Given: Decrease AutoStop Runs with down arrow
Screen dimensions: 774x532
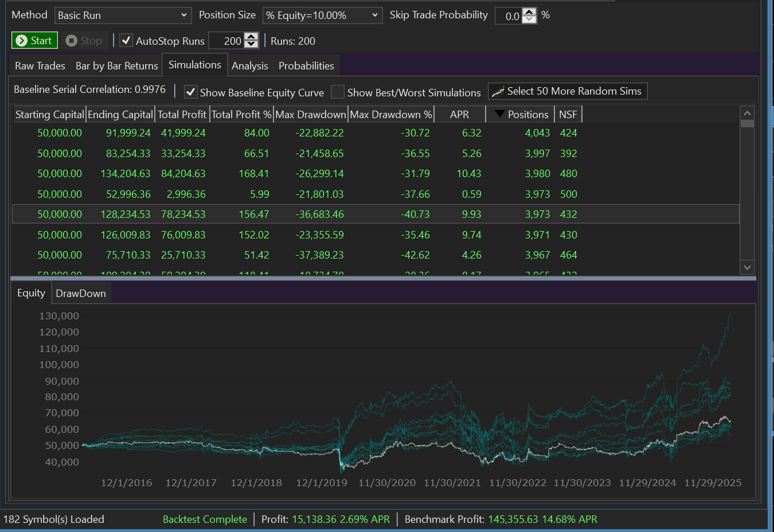Looking at the screenshot, I should tap(251, 44).
